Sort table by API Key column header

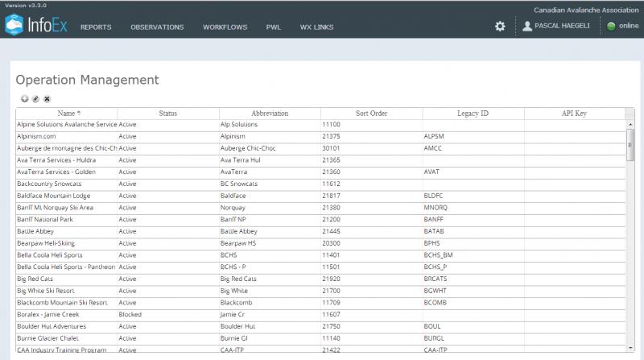(x=574, y=114)
